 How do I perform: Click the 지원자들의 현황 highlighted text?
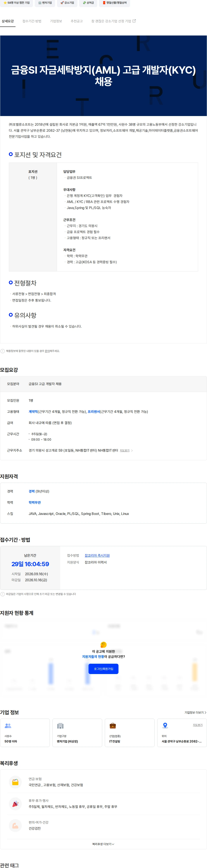click(93, 657)
